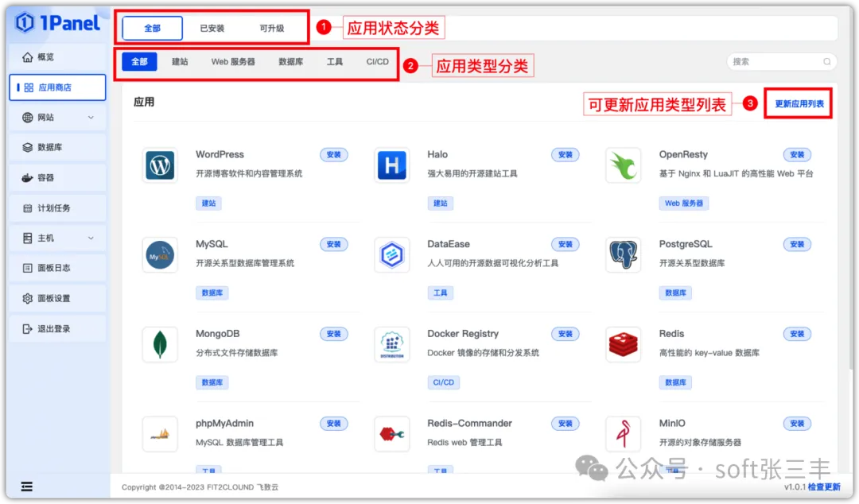This screenshot has height=504, width=859.
Task: Click the v1.0.1 version text
Action: coord(795,487)
